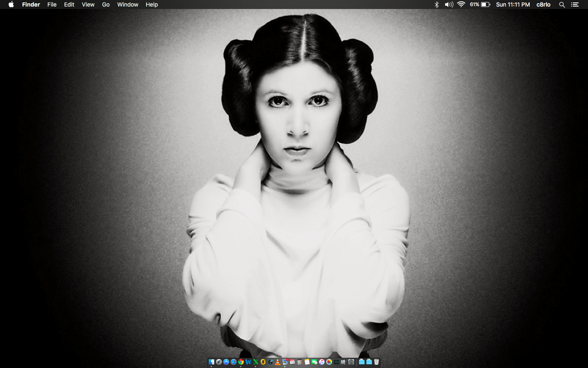Click the c8rlo user account menu
This screenshot has width=588, height=368.
pos(543,4)
